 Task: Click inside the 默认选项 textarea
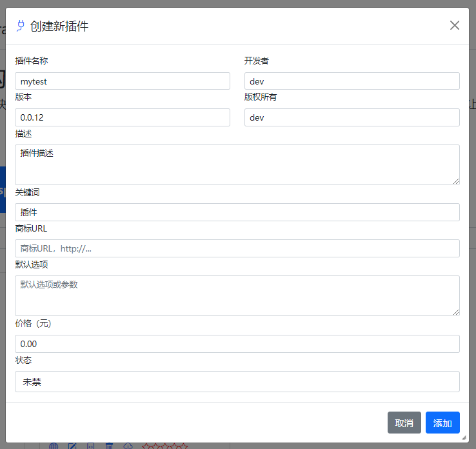[237, 295]
